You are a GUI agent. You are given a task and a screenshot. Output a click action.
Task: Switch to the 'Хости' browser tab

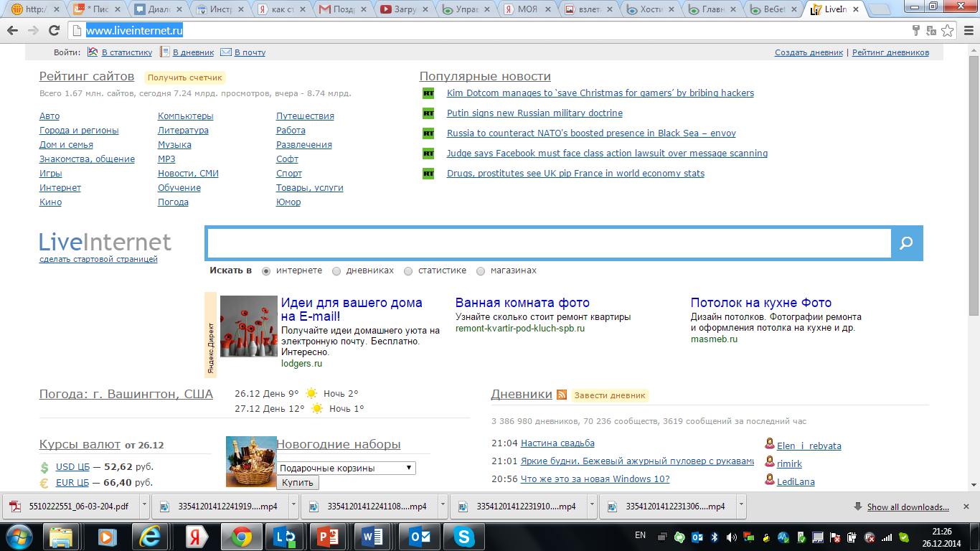click(x=651, y=9)
